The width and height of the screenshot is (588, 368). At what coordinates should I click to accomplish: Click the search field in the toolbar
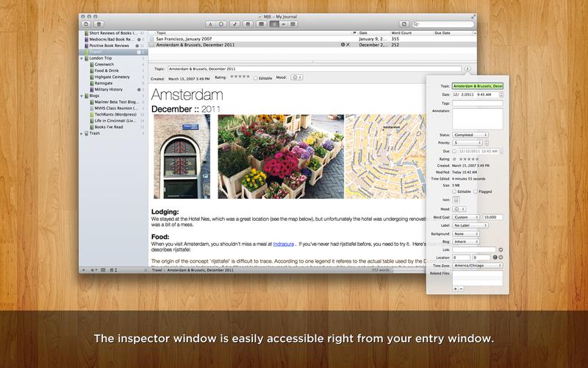tap(445, 24)
